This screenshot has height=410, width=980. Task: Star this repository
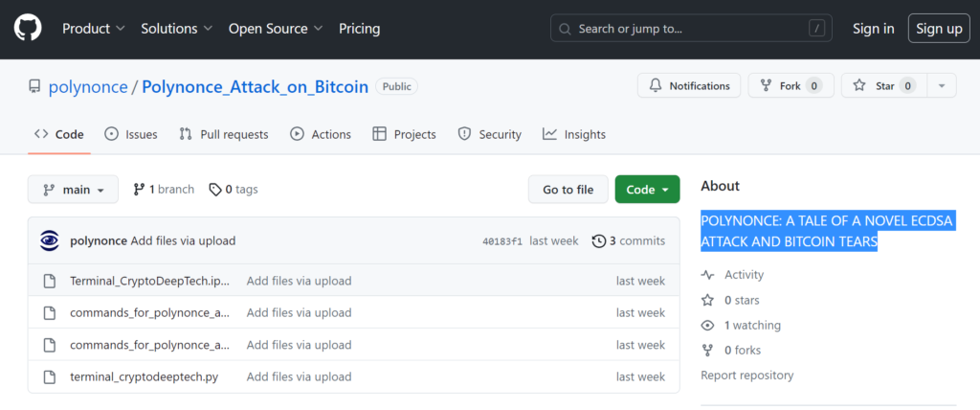pyautogui.click(x=884, y=86)
